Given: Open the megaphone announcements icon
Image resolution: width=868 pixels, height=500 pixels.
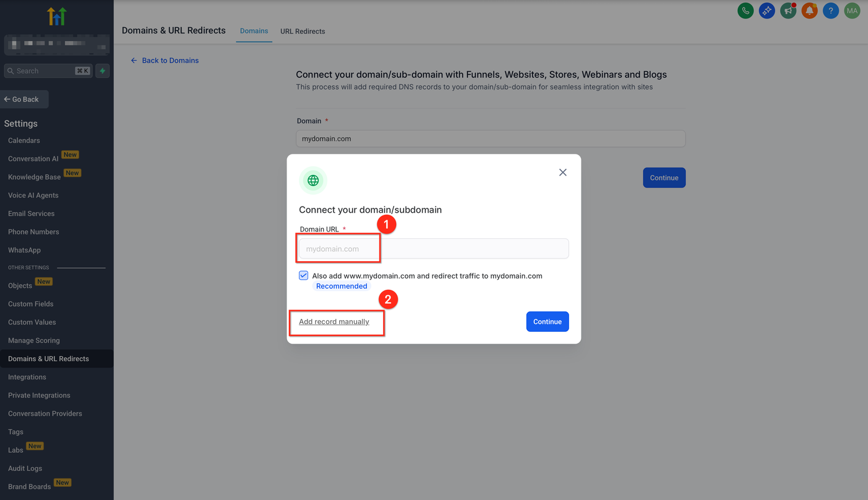Looking at the screenshot, I should click(788, 11).
